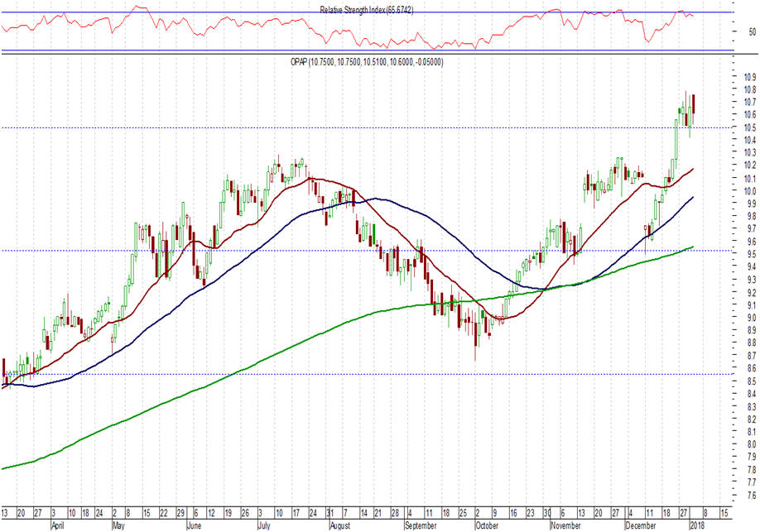The image size is (760, 532).
Task: Select the September month label
Action: pyautogui.click(x=421, y=526)
